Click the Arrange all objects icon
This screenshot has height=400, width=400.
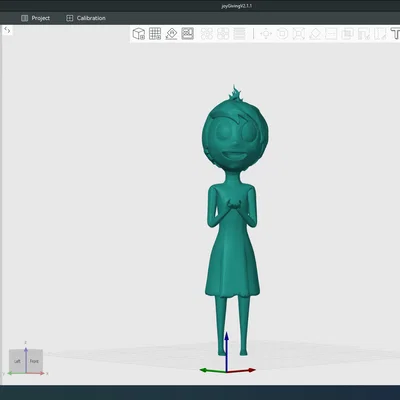click(x=188, y=34)
